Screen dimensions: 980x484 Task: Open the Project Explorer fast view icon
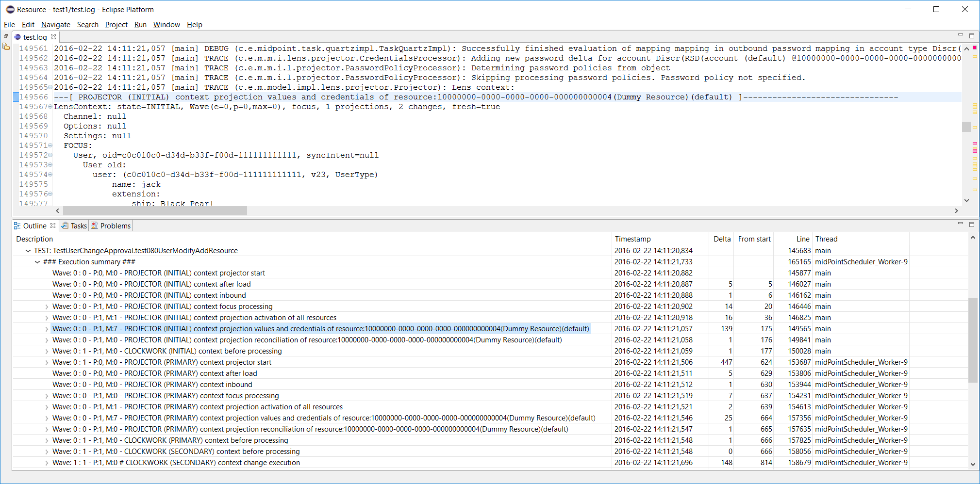click(x=6, y=47)
